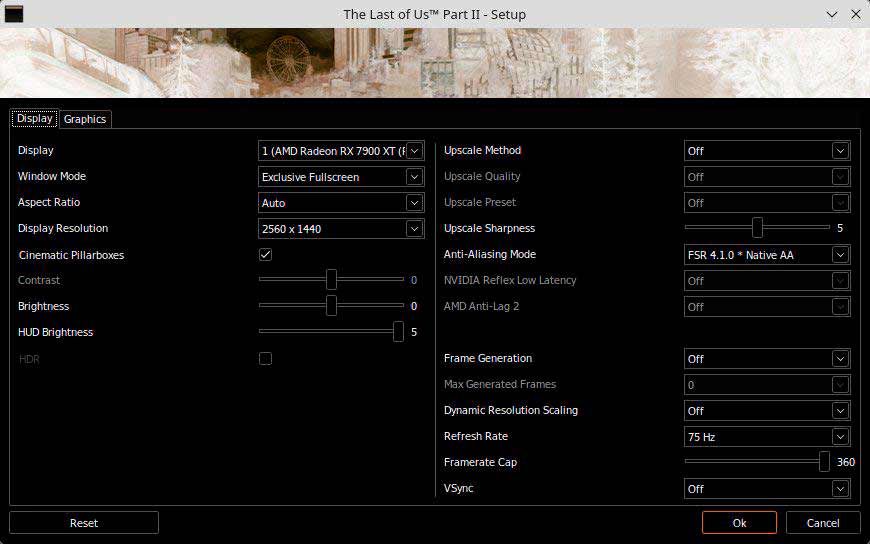870x544 pixels.
Task: Open the Window Mode dropdown
Action: [341, 177]
